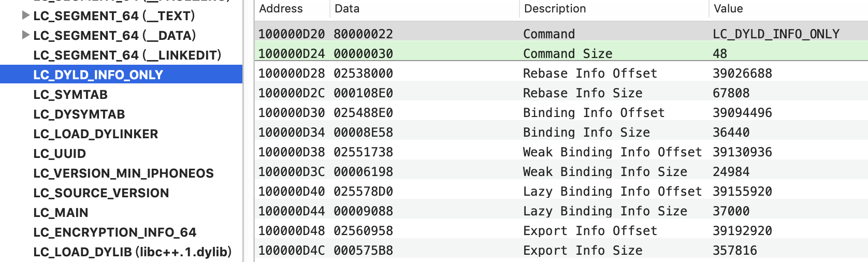The height and width of the screenshot is (262, 868).
Task: Select LC_DYSYMTAB in the tree
Action: coord(79,114)
